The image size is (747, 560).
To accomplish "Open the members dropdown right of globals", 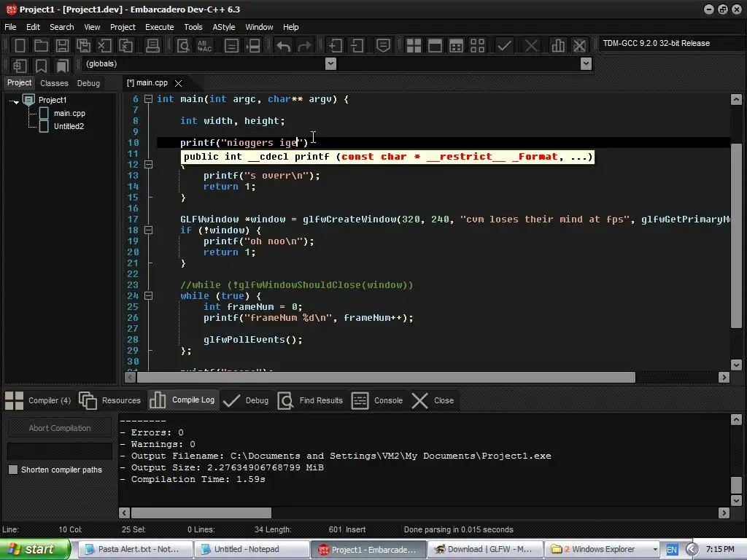I will 587,63.
